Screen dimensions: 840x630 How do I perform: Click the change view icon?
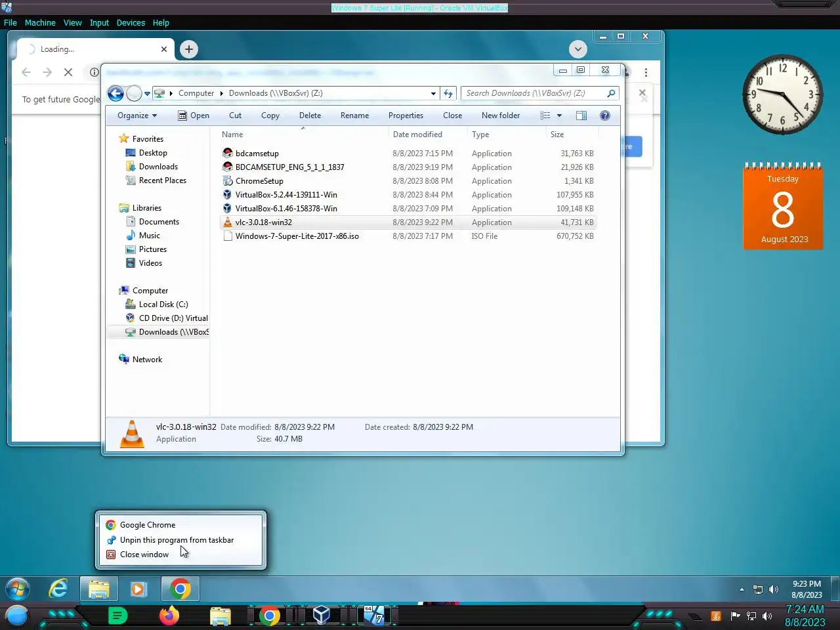pos(545,115)
